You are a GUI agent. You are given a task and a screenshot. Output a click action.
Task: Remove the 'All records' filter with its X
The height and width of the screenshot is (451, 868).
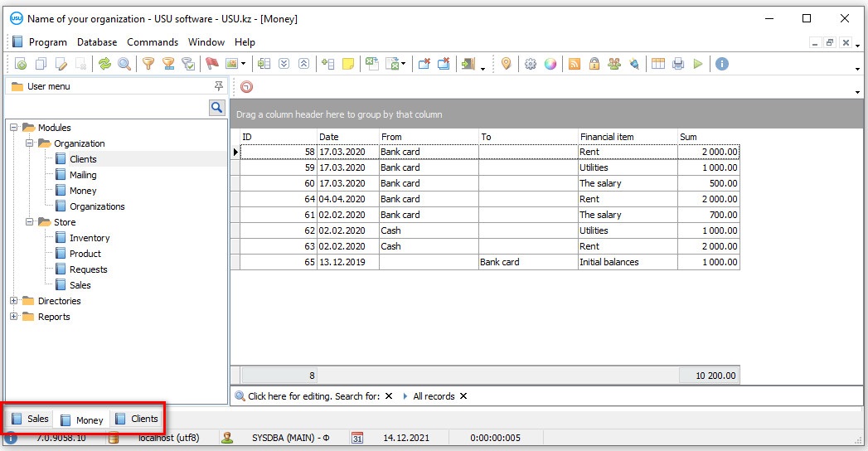[x=463, y=396]
